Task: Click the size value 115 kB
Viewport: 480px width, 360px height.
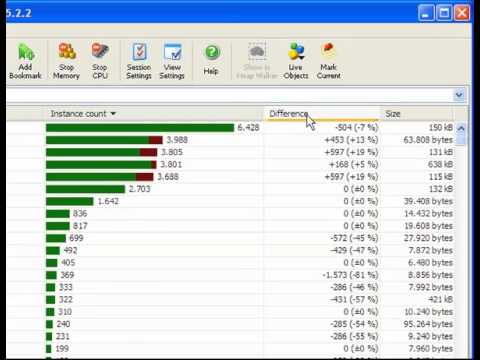Action: (440, 177)
